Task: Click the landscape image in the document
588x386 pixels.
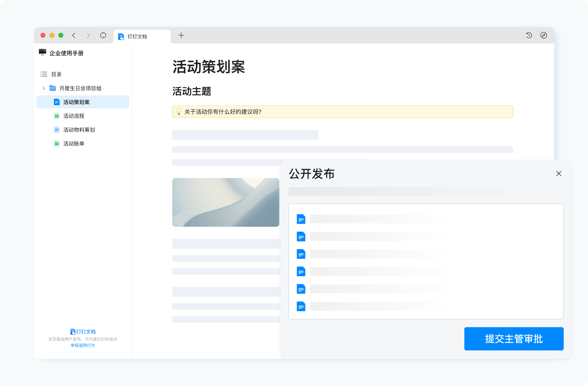Action: click(x=226, y=202)
